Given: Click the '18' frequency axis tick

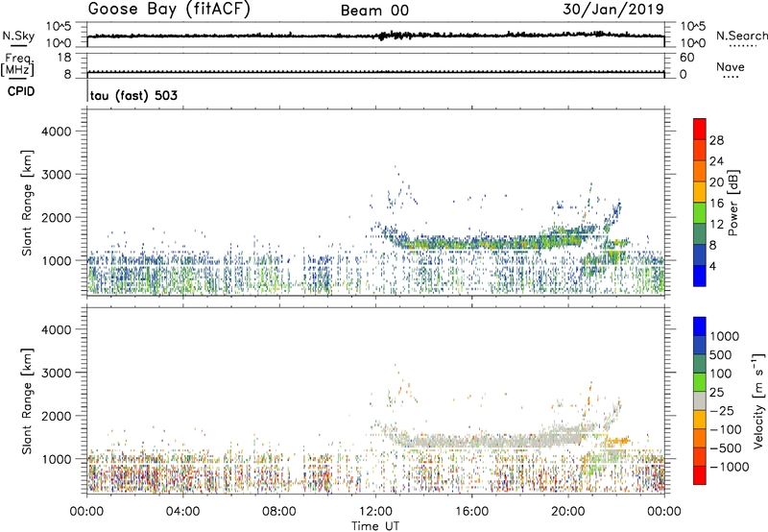Looking at the screenshot, I should click(64, 58).
